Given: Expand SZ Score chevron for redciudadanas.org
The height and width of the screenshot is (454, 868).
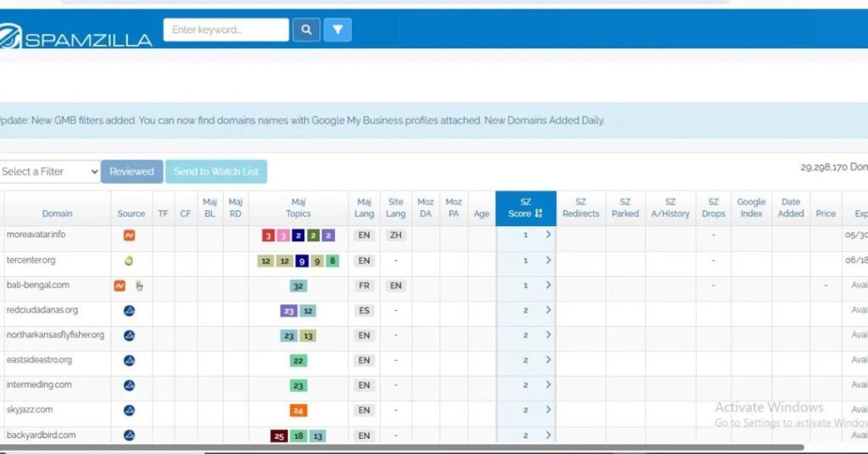Looking at the screenshot, I should click(x=548, y=310).
